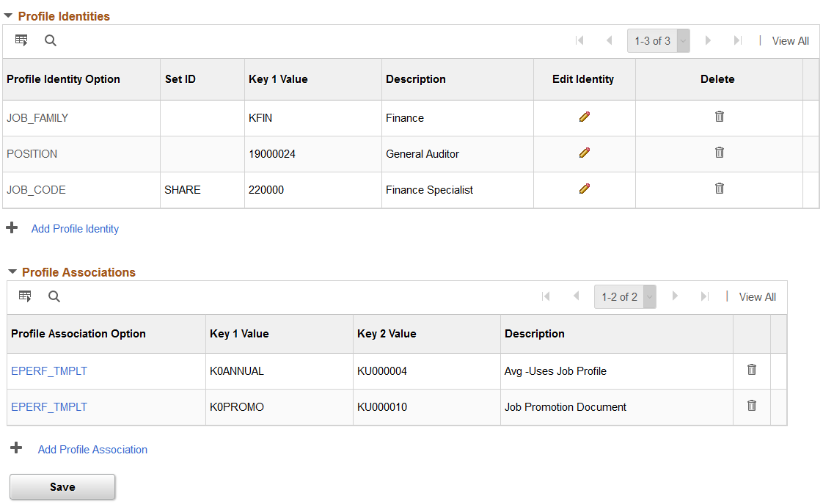Open search in Profile Identities grid

(x=51, y=40)
